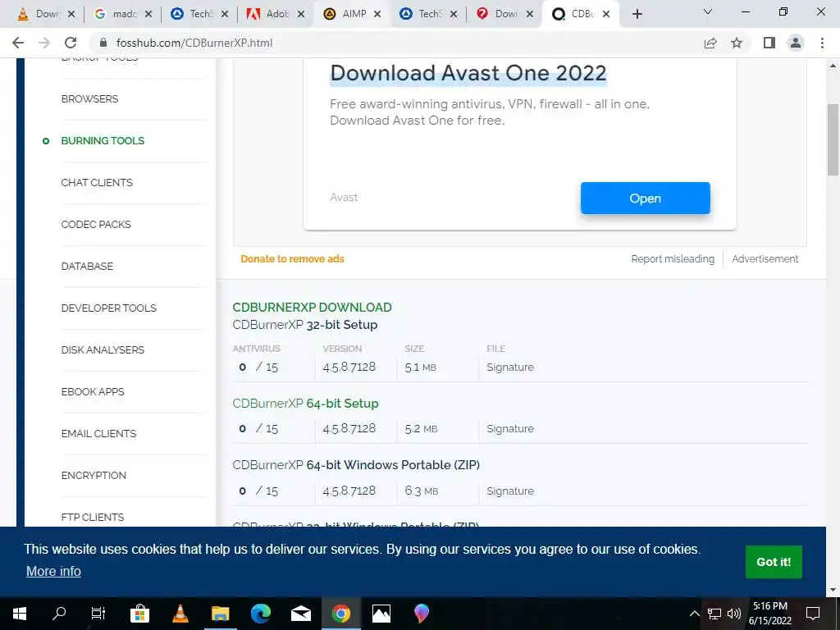Switch to the second TechSmith tab
Image resolution: width=840 pixels, height=630 pixels.
point(421,15)
